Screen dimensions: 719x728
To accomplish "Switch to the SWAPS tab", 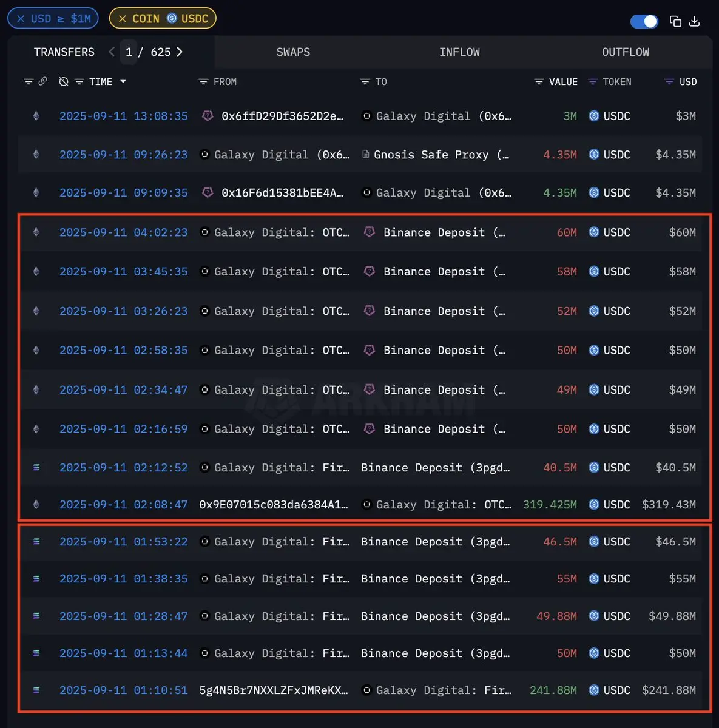I will pos(293,52).
